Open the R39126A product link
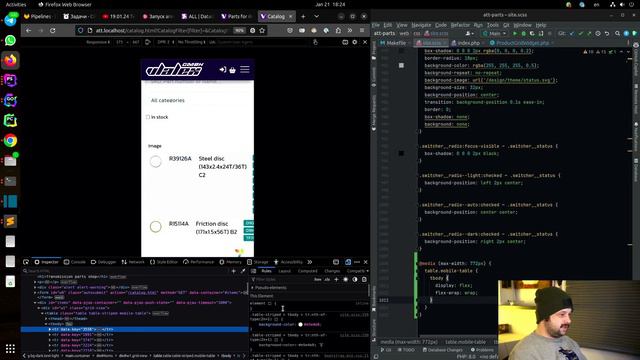Image resolution: width=640 pixels, height=360 pixels. point(180,158)
